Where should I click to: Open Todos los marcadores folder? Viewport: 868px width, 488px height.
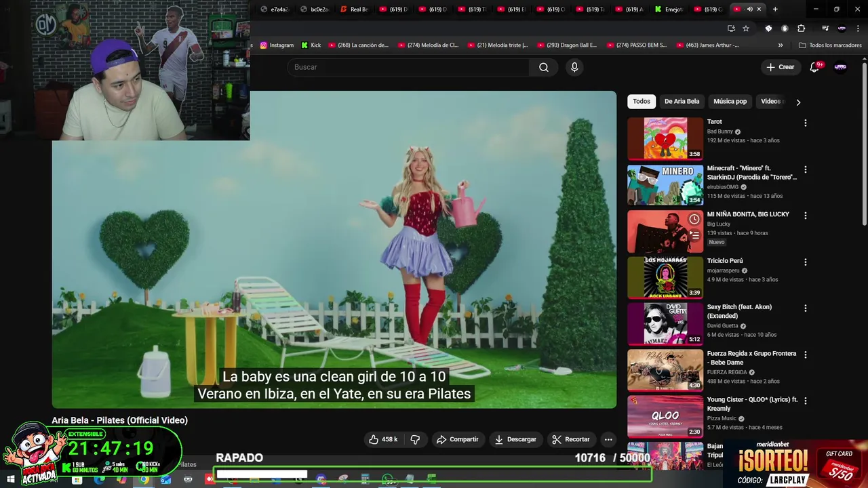click(x=830, y=45)
